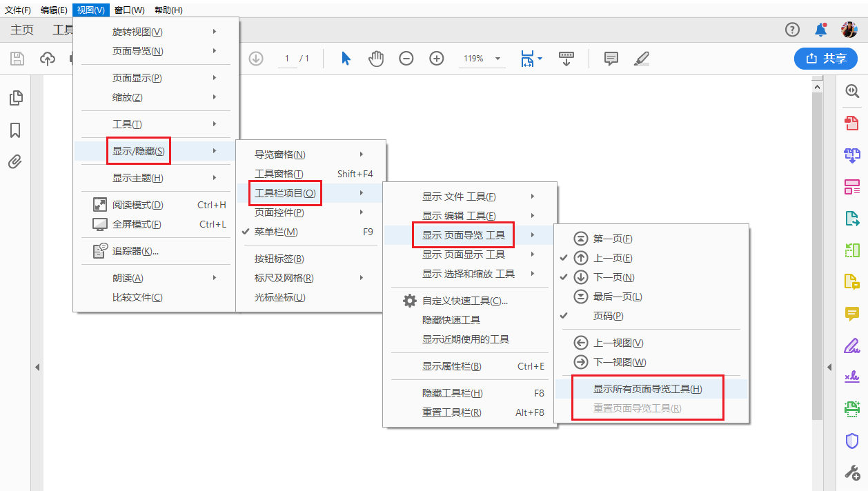The image size is (868, 491).
Task: Enable the 上一视图 toolbar item
Action: coord(651,343)
